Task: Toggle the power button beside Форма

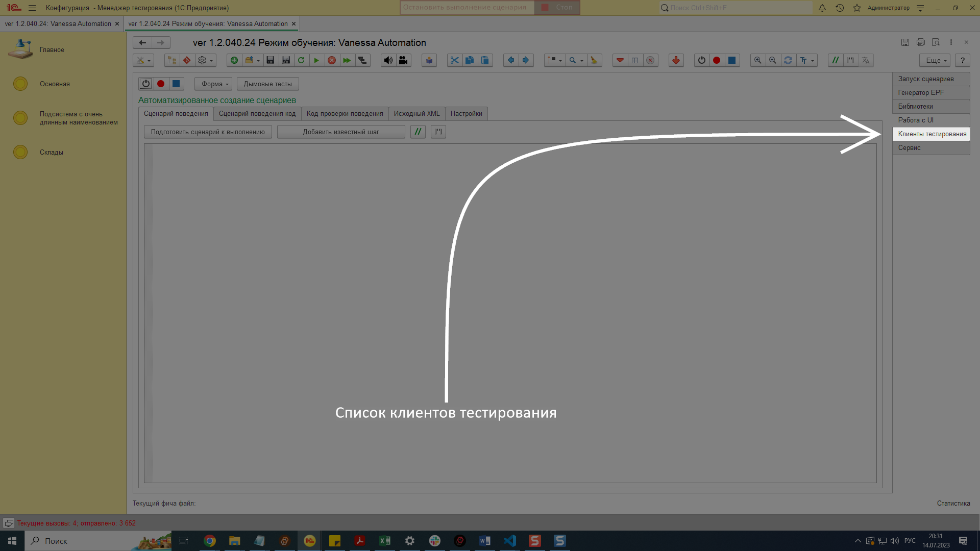Action: click(x=146, y=84)
